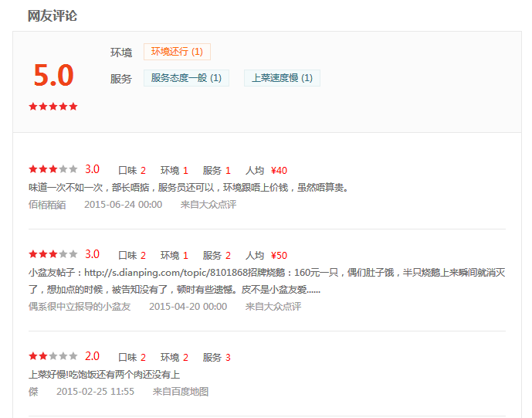Screen dimensions: 532x418
Task: Click the date 2015-04-20 00:00
Action: point(188,307)
